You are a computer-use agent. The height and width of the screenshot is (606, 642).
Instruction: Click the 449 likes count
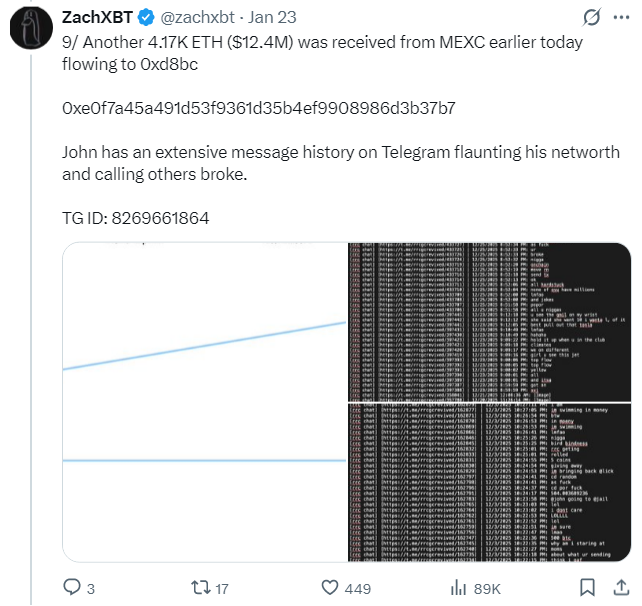coord(357,588)
